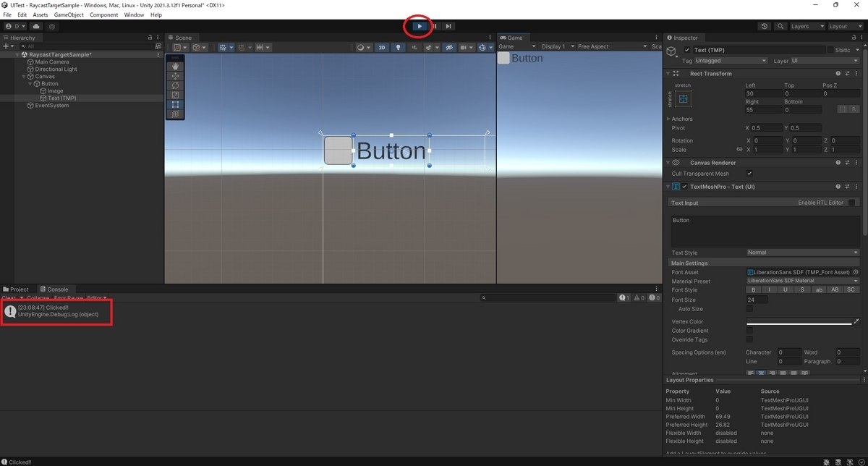This screenshot has width=868, height=466.
Task: Select EventSystem in Hierarchy
Action: pyautogui.click(x=51, y=106)
